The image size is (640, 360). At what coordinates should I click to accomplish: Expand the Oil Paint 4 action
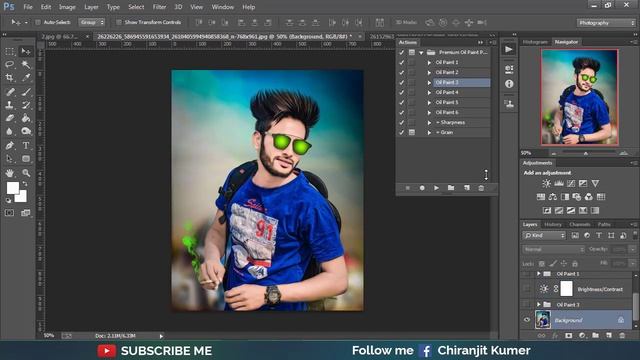429,93
